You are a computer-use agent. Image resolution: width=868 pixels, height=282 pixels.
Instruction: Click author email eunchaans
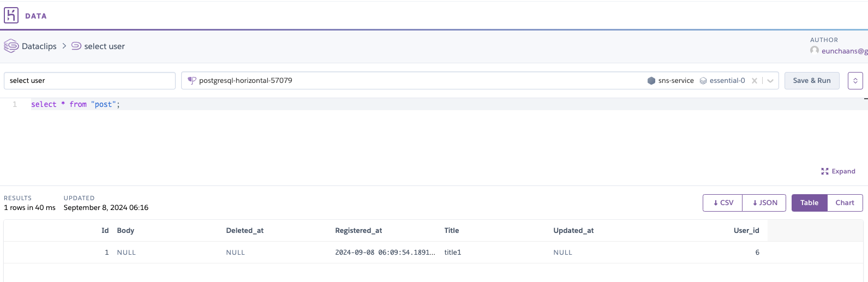point(845,51)
